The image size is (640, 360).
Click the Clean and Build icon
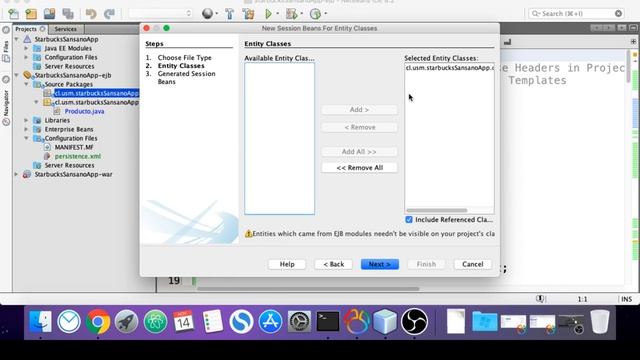[248, 14]
